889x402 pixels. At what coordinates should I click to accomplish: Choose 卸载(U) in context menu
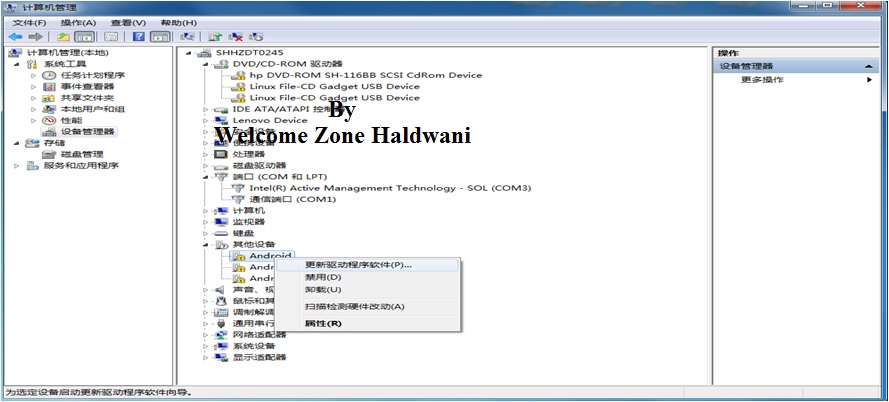coord(367,290)
